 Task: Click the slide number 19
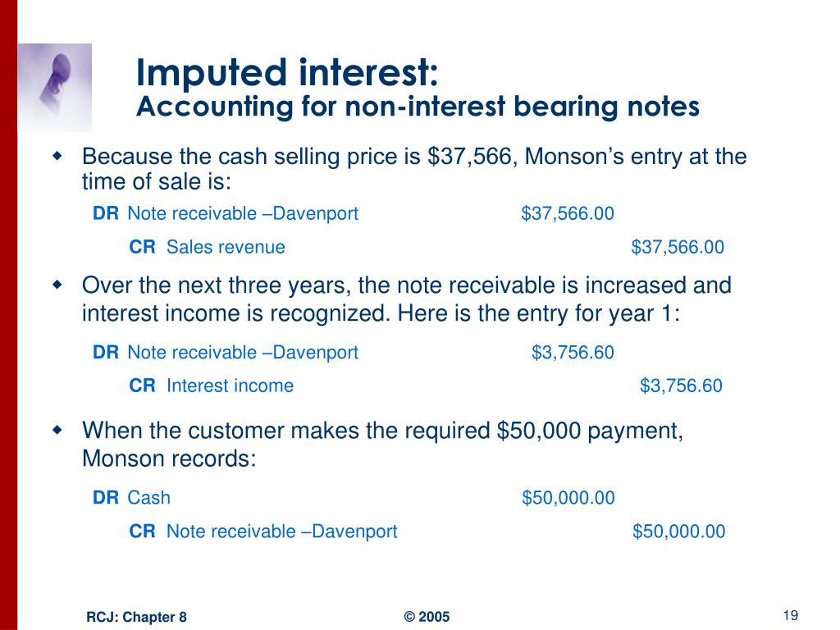pos(791,615)
